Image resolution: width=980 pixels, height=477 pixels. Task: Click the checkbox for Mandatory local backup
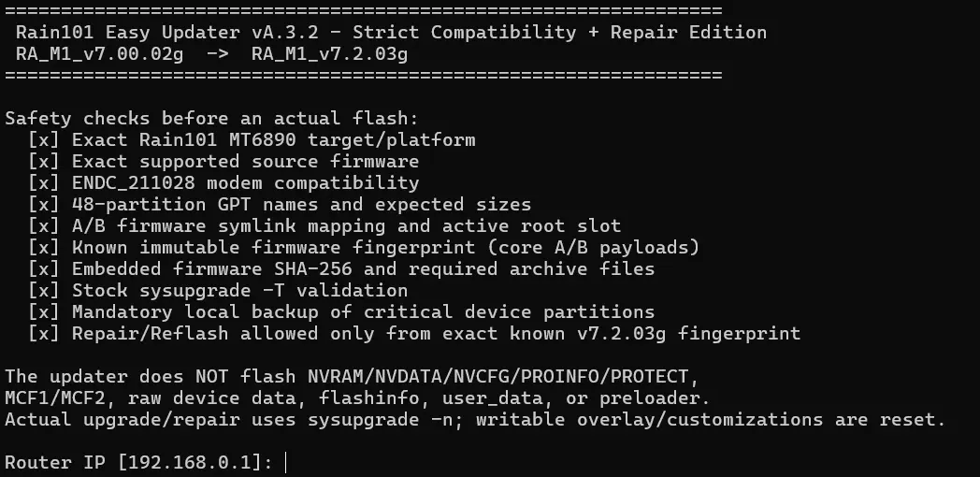point(44,312)
